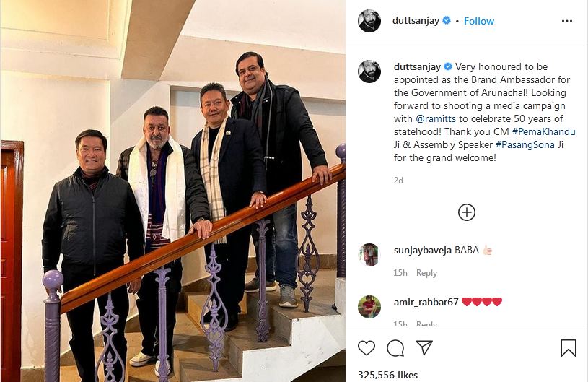
Task: View sunjaybaveja avatar picture
Action: click(369, 255)
